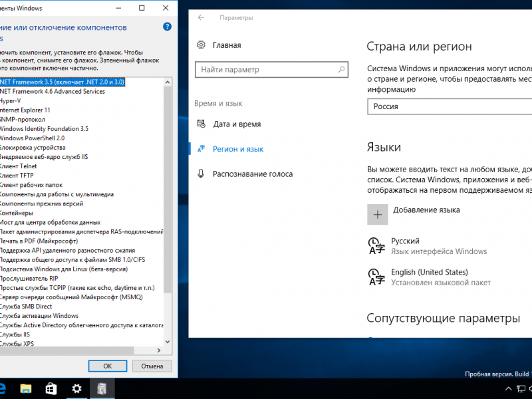Click horizontal scroll right arrow in features list
Viewport: 532px width, 399px height.
[x=159, y=350]
